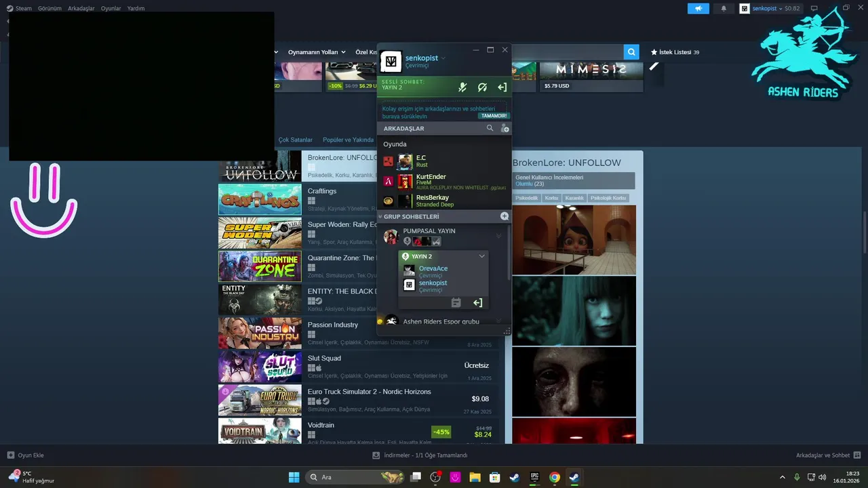868x488 pixels.
Task: Launch Google Chrome from the taskbar
Action: pyautogui.click(x=554, y=477)
